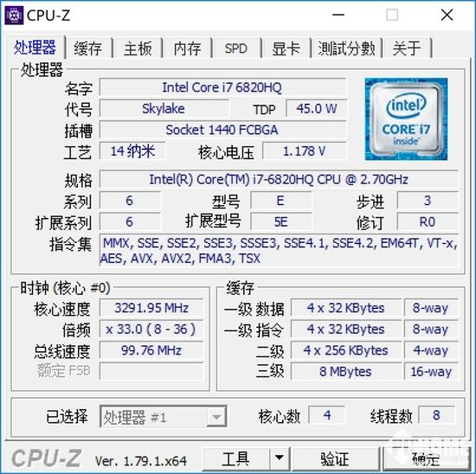The width and height of the screenshot is (476, 474).
Task: Minimize the CPU-Z window
Action: [x=338, y=15]
